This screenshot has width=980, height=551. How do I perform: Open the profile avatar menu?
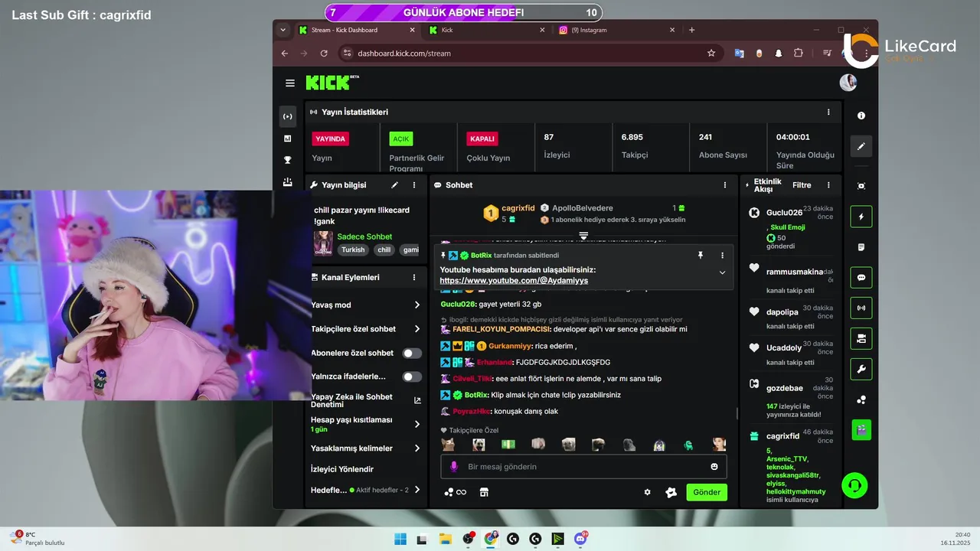[848, 83]
